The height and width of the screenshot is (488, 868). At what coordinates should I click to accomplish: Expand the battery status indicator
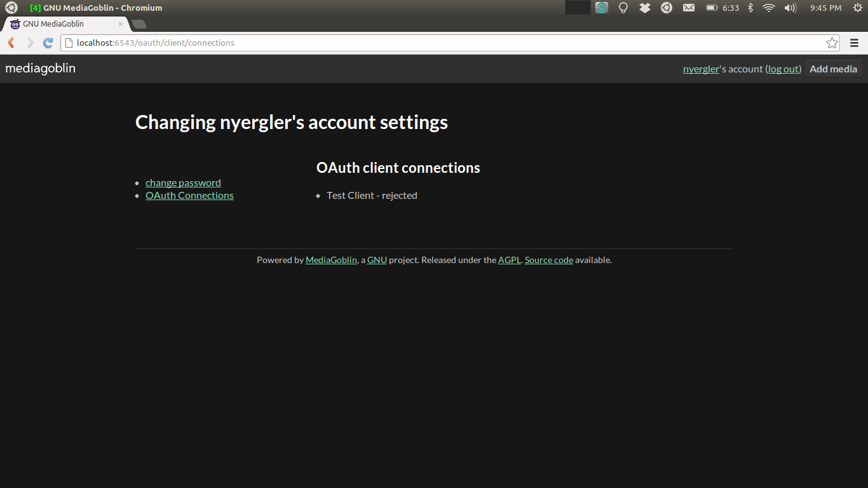[722, 8]
